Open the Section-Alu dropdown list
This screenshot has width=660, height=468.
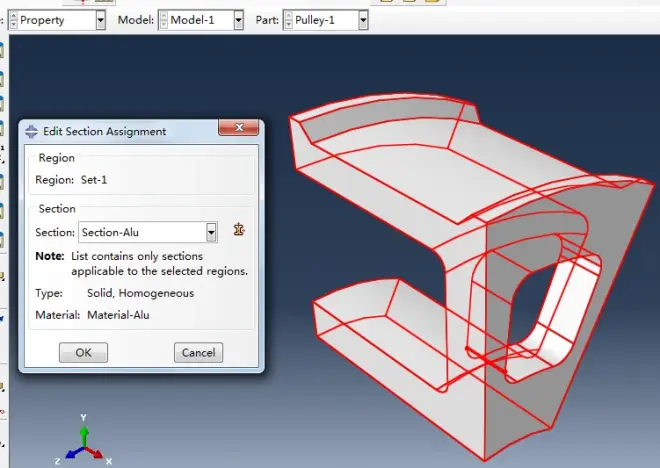click(x=211, y=232)
